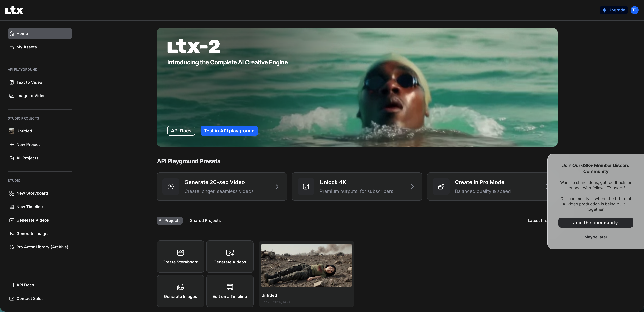Click the Create Storyboard tile
Screen dimensions: 644x312
tap(180, 257)
